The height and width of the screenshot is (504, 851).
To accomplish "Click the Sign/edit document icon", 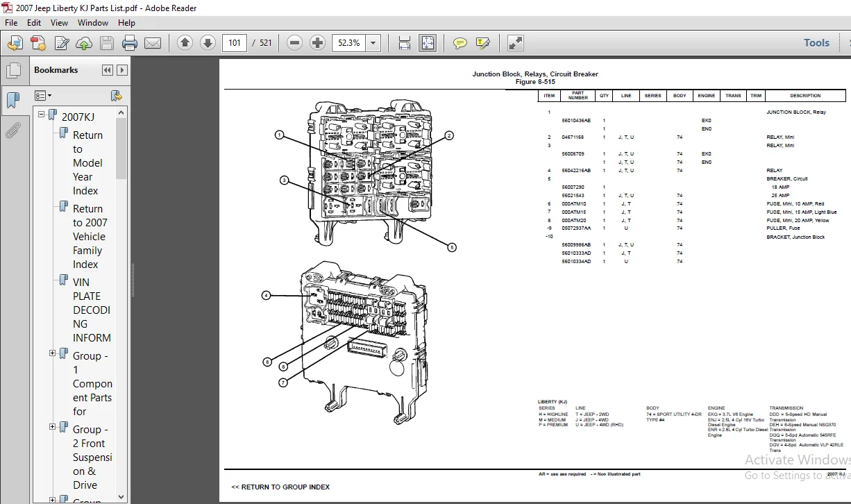I will coord(62,43).
